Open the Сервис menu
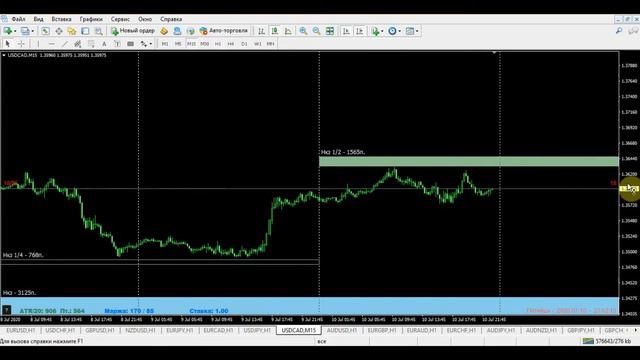Screen dimensions: 640x360 coord(120,19)
